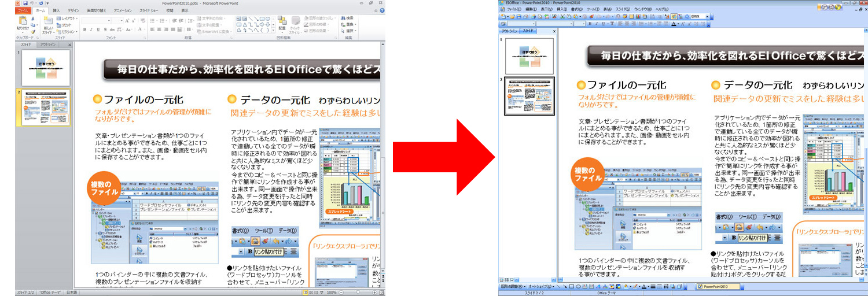
Task: Insert WordArt from EIOffice drawing toolbar
Action: pyautogui.click(x=598, y=286)
